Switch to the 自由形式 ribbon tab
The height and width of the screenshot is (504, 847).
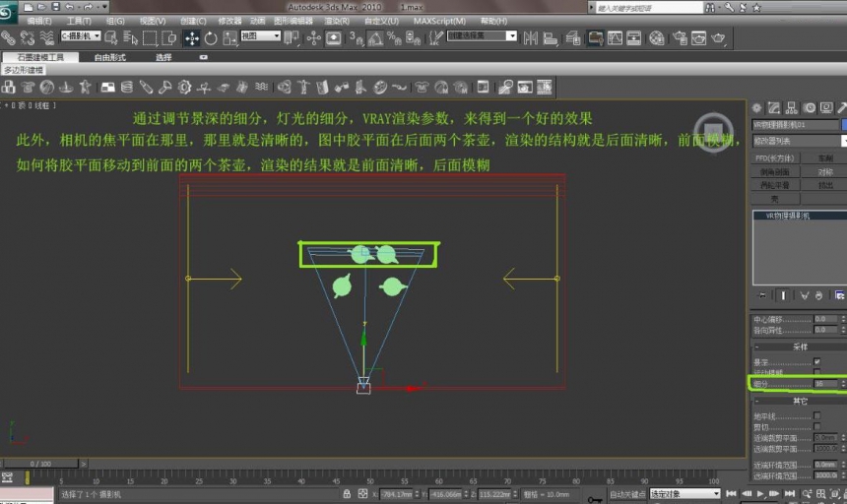(110, 57)
